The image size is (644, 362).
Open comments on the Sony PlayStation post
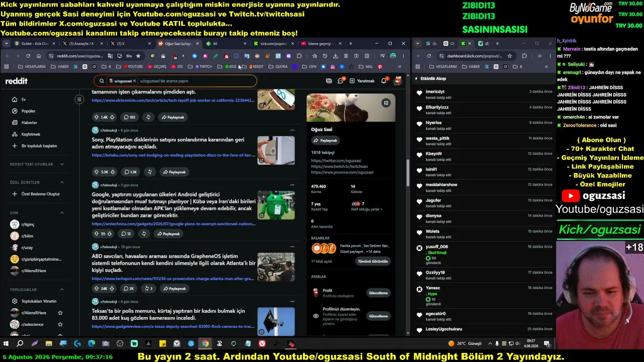pos(130,172)
